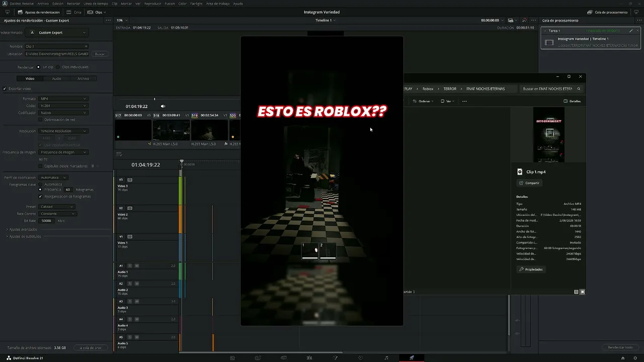Image resolution: width=644 pixels, height=362 pixels.
Task: Open the Línea de tiempo menu
Action: click(x=96, y=4)
